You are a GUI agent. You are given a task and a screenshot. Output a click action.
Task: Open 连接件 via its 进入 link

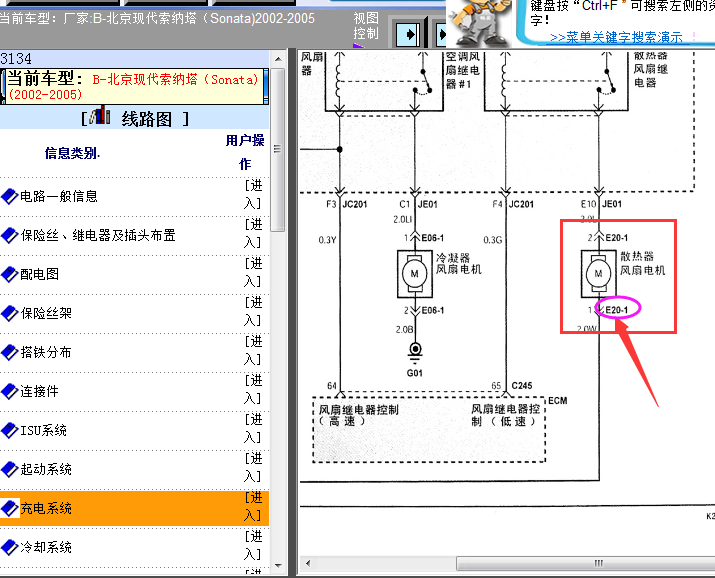(x=253, y=390)
